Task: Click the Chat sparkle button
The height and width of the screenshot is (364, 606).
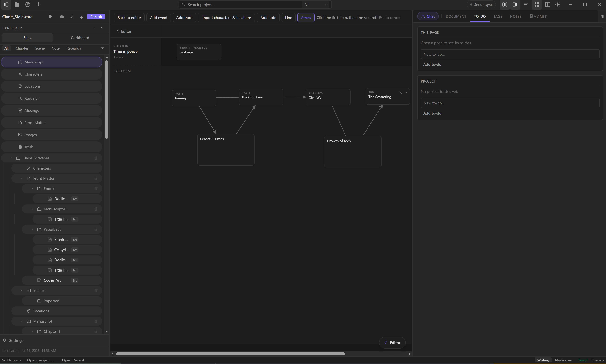Action: click(428, 16)
